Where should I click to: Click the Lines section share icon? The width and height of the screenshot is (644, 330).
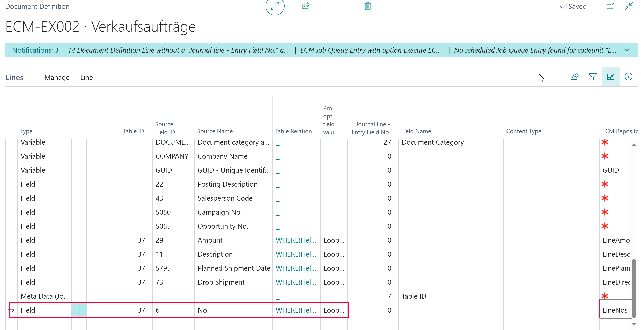click(x=574, y=77)
